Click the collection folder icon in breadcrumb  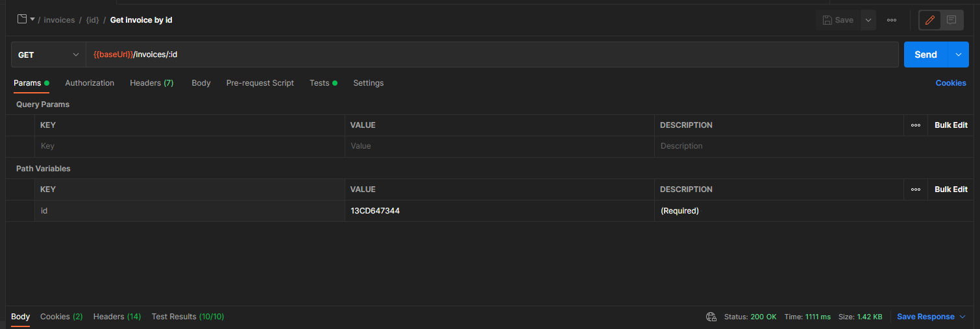pyautogui.click(x=22, y=19)
